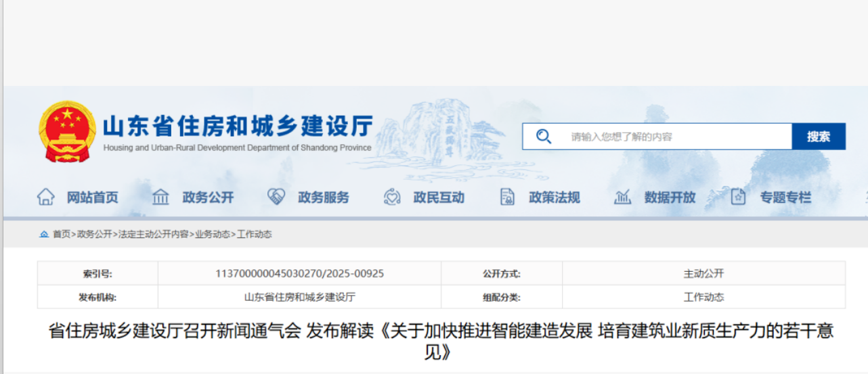Click the document icon beside 政策法规
Image resolution: width=868 pixels, height=374 pixels.
pyautogui.click(x=507, y=197)
